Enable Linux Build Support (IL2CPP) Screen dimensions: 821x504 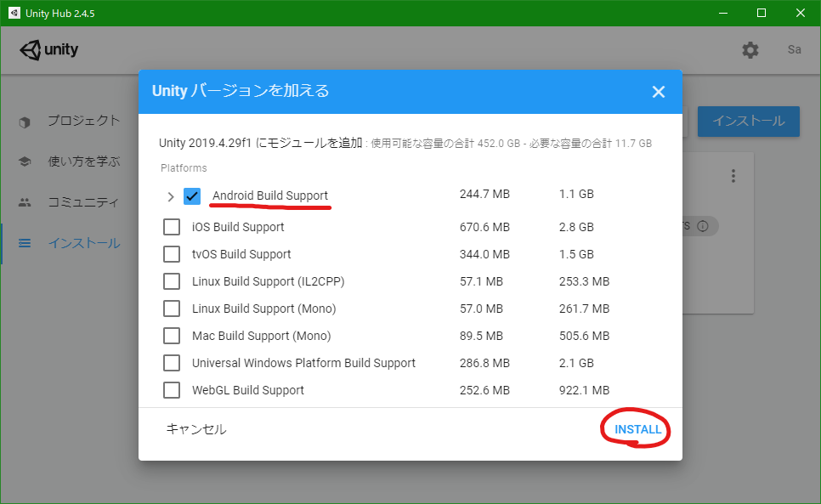(x=172, y=281)
